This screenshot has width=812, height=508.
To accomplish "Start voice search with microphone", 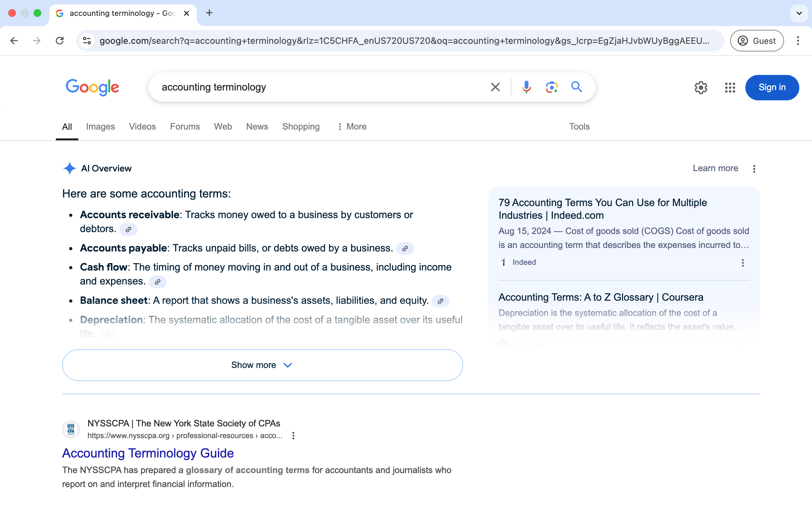I will click(x=526, y=87).
